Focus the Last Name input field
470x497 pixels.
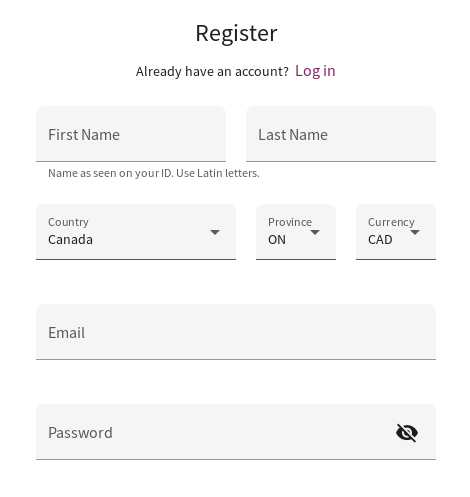coord(341,134)
